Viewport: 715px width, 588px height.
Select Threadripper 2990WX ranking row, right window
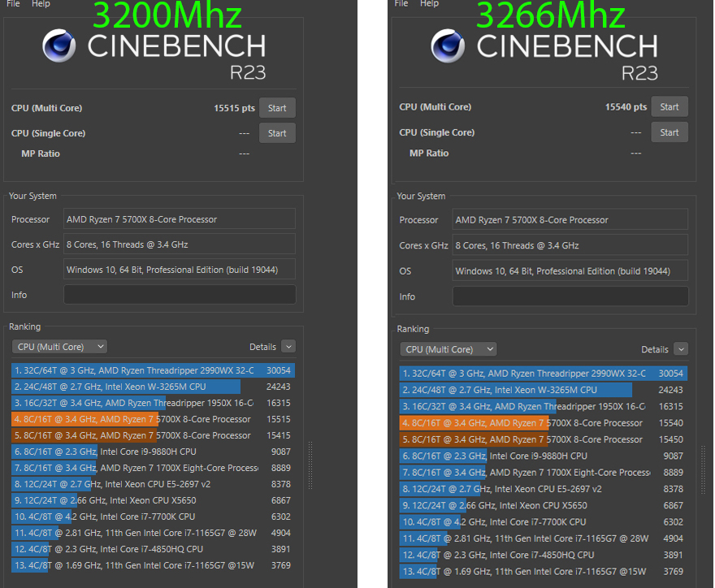pos(544,374)
